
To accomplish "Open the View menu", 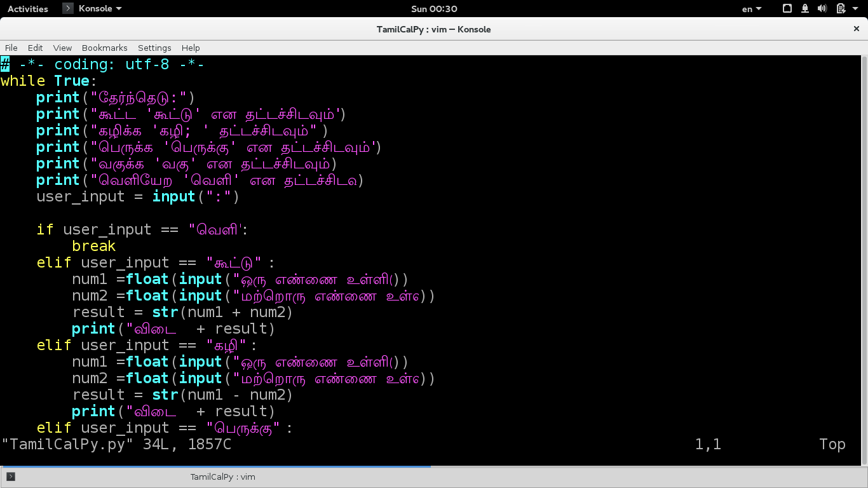I will [62, 48].
